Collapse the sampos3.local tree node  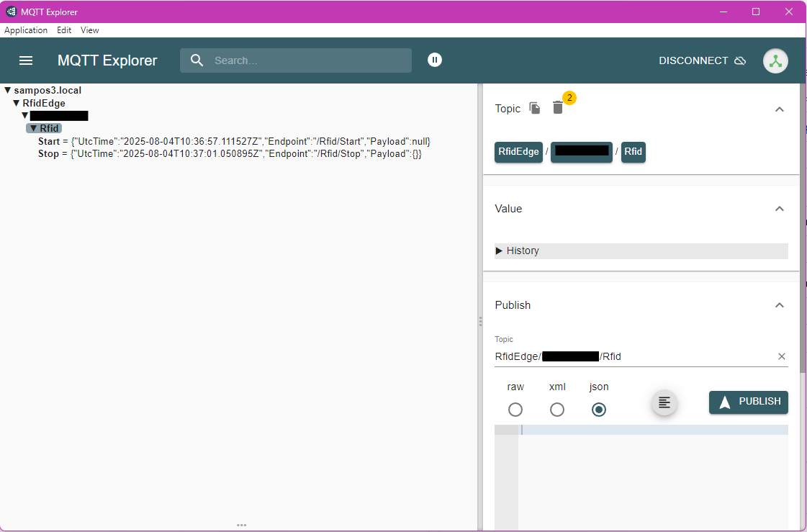coord(8,91)
